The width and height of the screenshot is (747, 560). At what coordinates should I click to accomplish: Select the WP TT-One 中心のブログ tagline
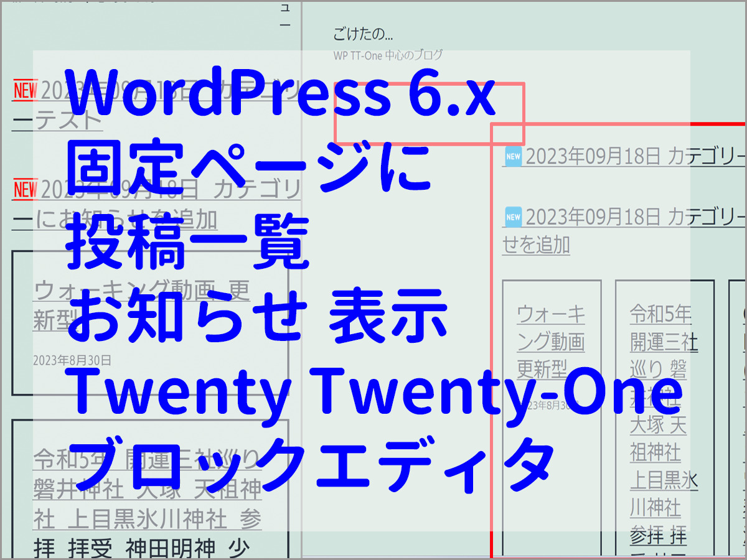coord(388,55)
